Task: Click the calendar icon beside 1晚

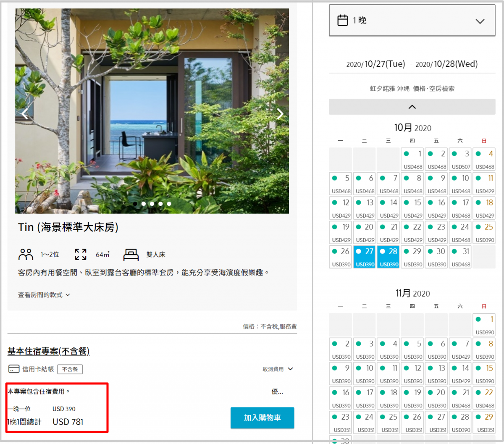Action: [x=343, y=20]
